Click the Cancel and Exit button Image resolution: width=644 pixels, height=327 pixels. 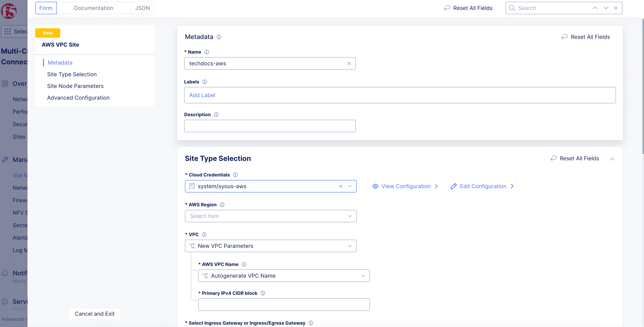click(95, 313)
